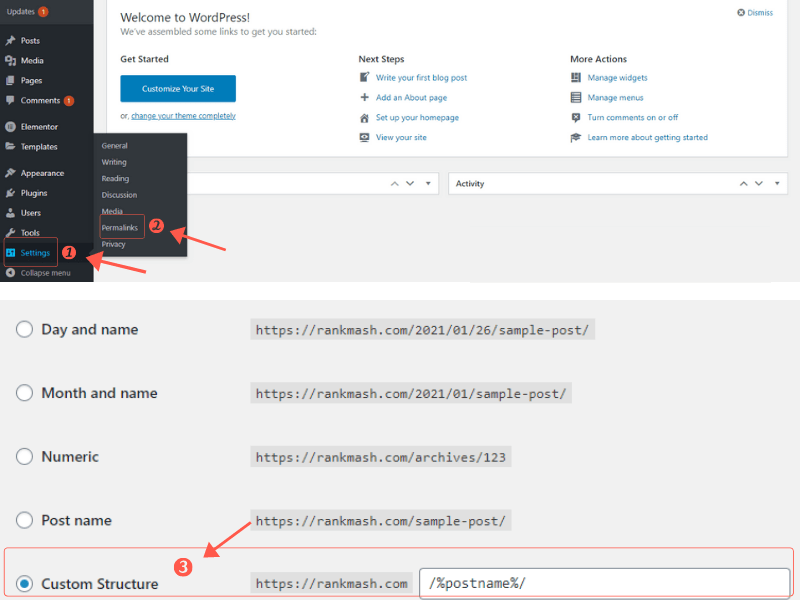
Task: Open Permalinks in Settings submenu
Action: coord(120,228)
